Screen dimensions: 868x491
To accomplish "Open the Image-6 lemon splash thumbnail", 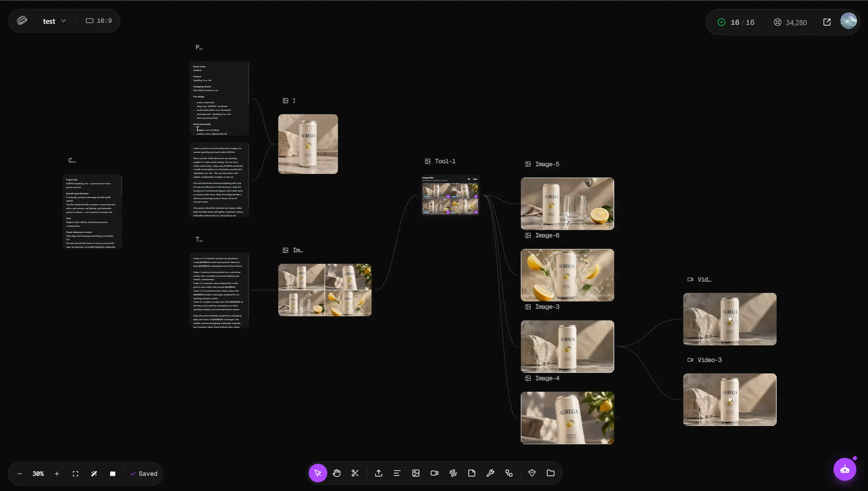I will [567, 275].
